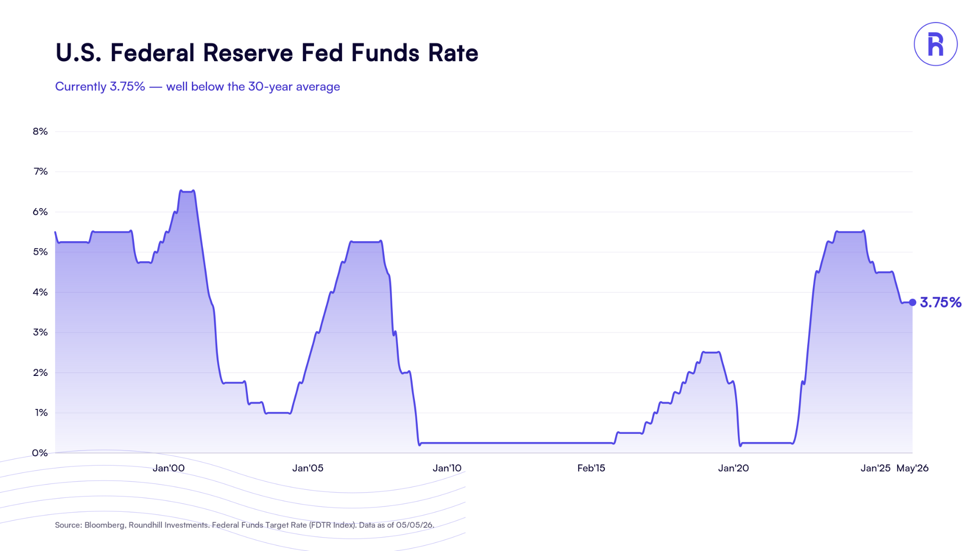Click the May'26 x-axis label
This screenshot has height=551, width=980.
(x=912, y=468)
